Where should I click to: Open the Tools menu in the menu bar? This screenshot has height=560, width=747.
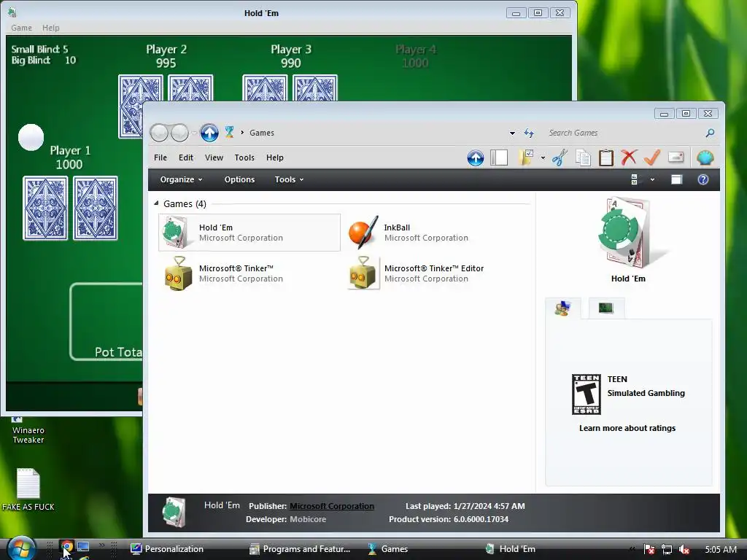point(244,157)
